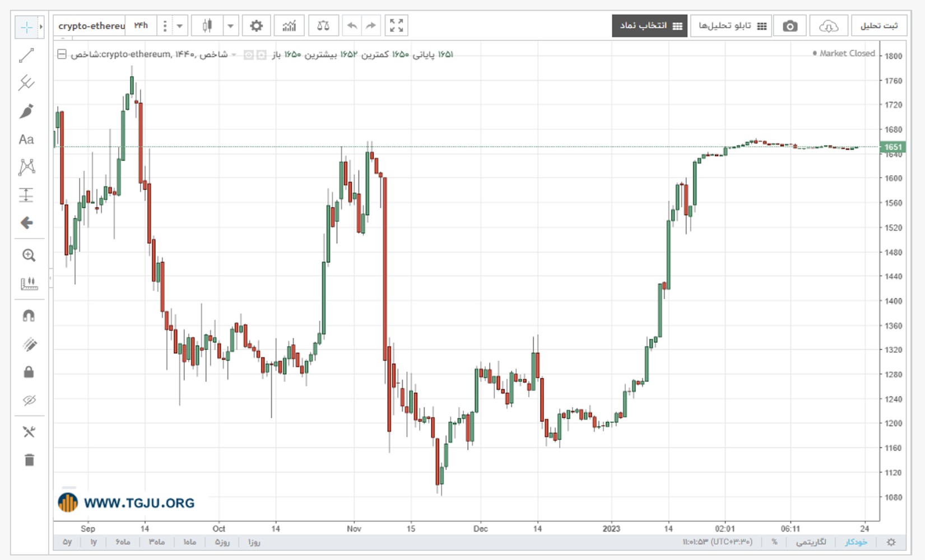Select the Aa text annotation tool

26,139
